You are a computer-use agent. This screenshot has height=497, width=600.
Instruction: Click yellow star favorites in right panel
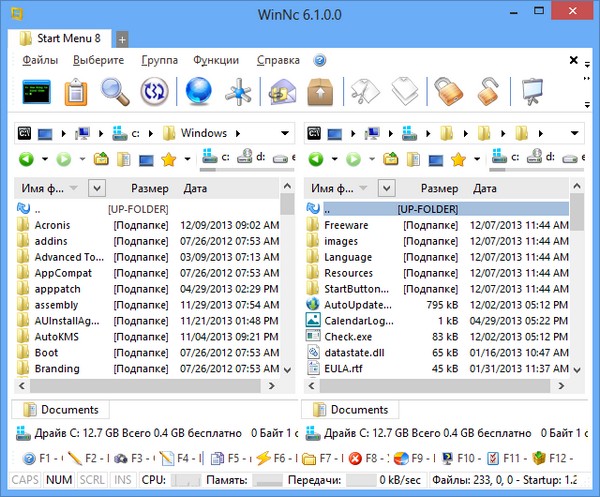(459, 159)
